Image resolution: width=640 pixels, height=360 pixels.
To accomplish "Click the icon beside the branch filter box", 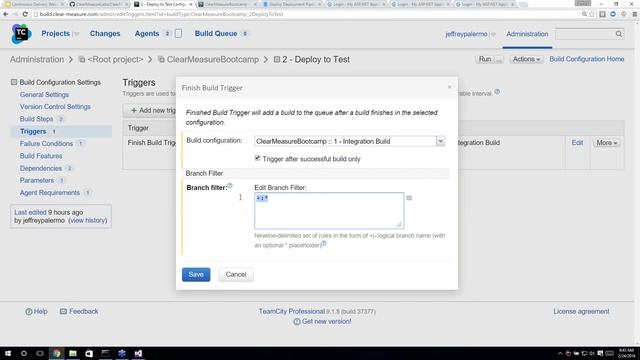I will [x=409, y=198].
